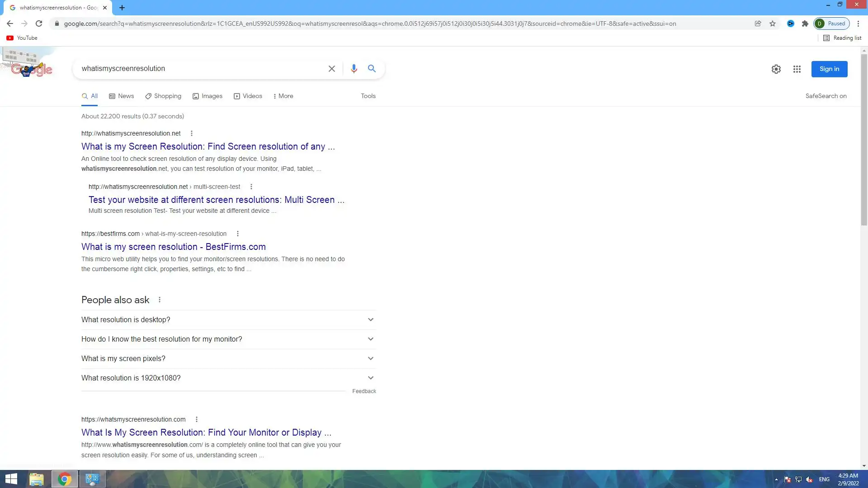Screen dimensions: 868x488
Task: Open Chrome extensions puzzle icon
Action: (x=805, y=23)
